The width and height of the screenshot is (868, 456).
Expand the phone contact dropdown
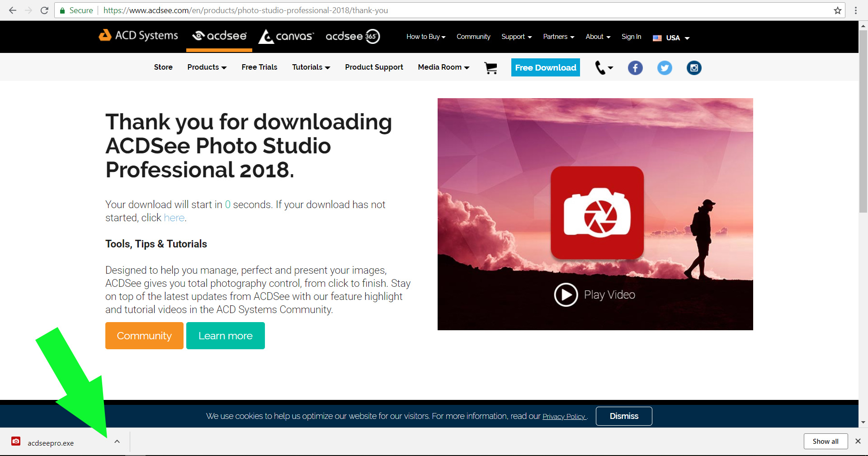tap(604, 68)
